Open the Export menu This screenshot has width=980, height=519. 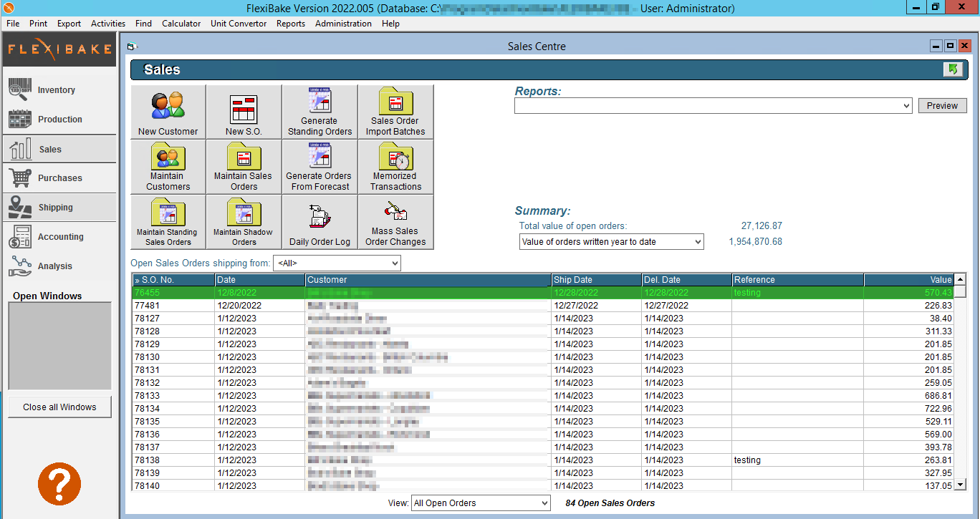tap(69, 24)
